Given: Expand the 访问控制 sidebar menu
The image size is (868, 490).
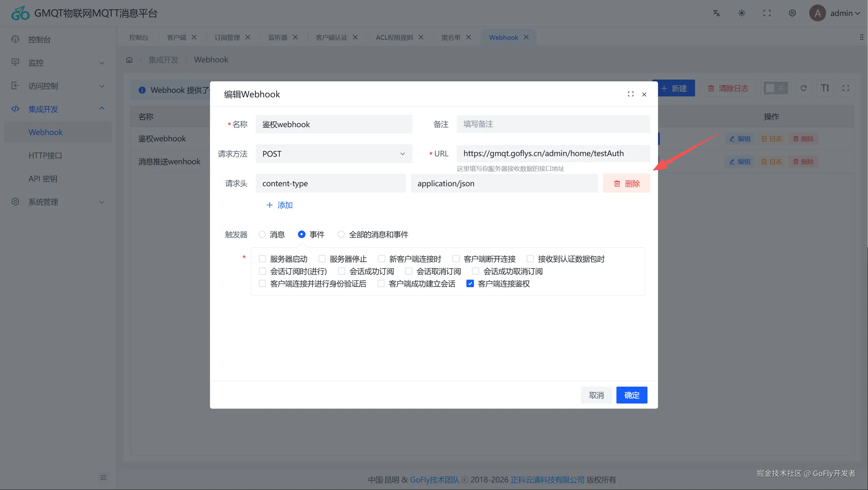Looking at the screenshot, I should pyautogui.click(x=58, y=86).
